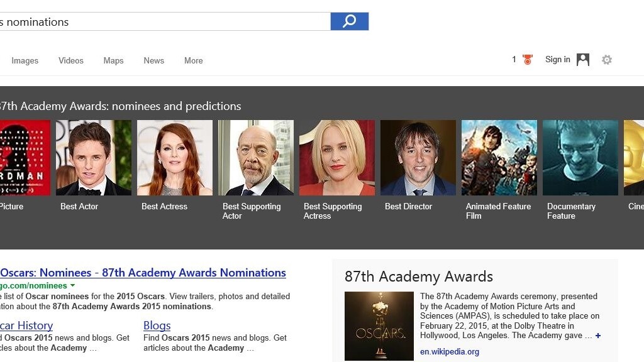Click the profile avatar icon

(583, 60)
